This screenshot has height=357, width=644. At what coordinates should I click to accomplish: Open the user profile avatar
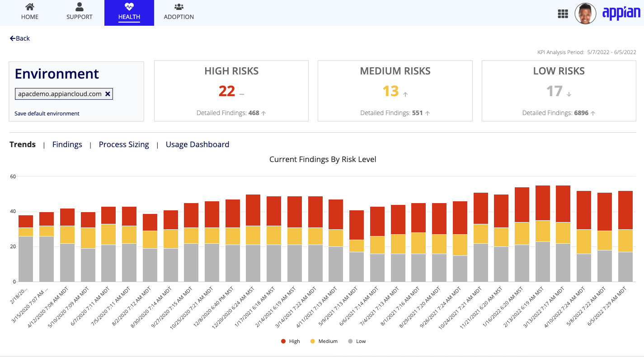tap(585, 14)
